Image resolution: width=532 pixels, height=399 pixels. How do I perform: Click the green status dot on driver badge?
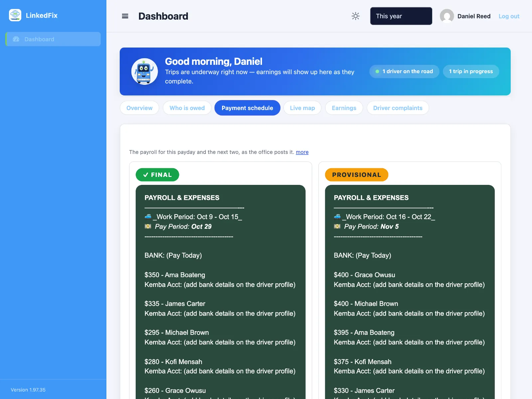pos(377,71)
